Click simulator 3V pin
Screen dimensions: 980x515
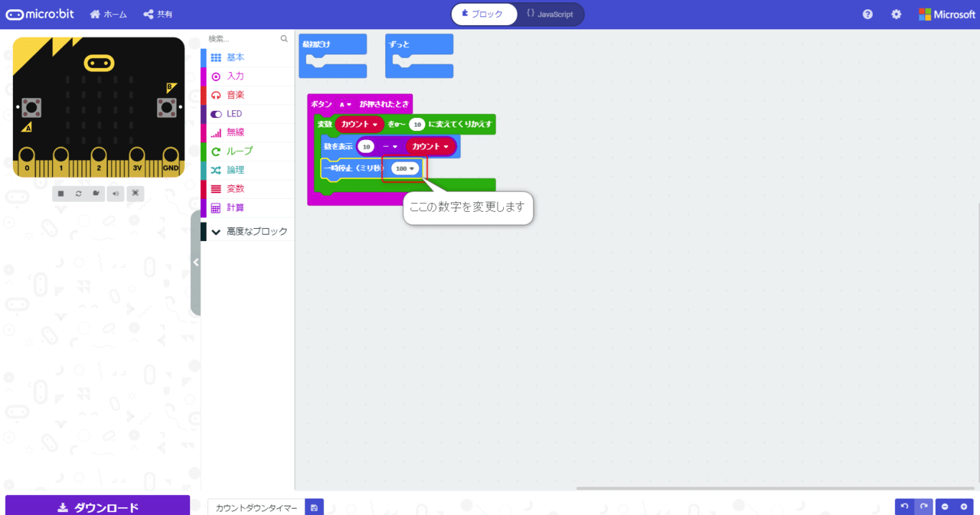coord(137,161)
